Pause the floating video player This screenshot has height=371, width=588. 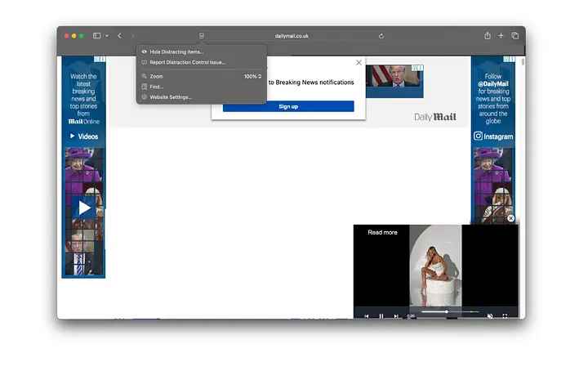pyautogui.click(x=381, y=315)
